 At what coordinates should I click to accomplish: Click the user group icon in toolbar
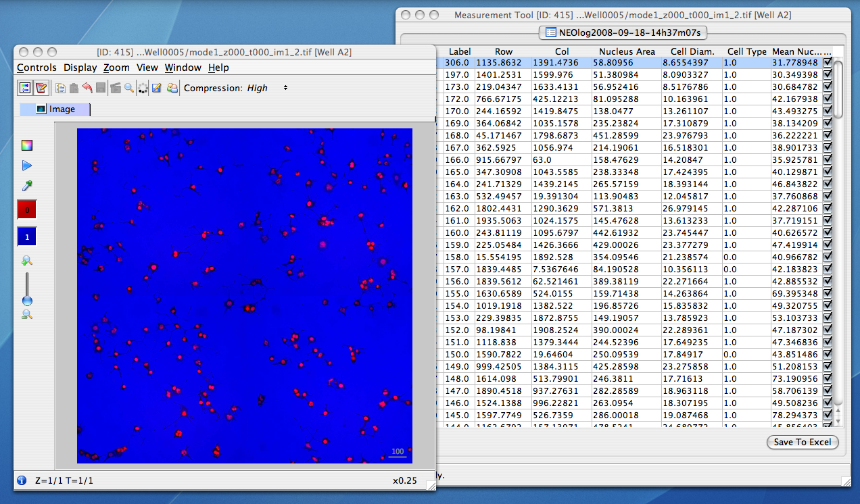(x=172, y=88)
